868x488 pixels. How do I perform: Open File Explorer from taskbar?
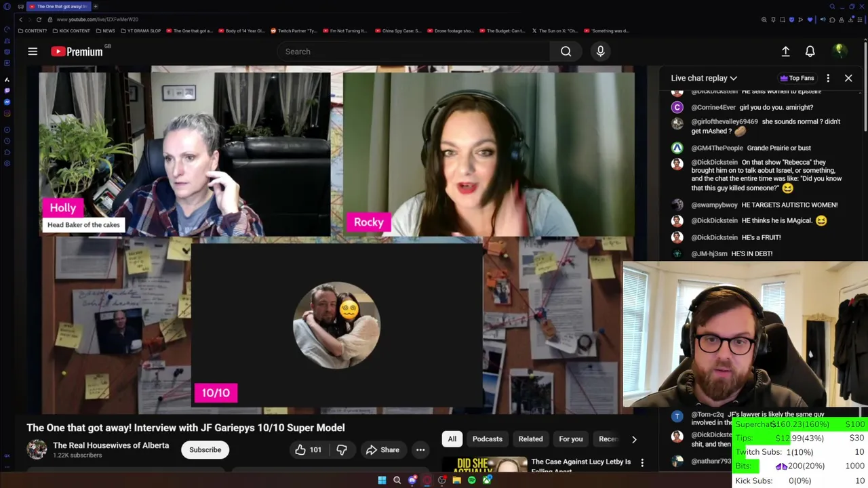pos(456,481)
